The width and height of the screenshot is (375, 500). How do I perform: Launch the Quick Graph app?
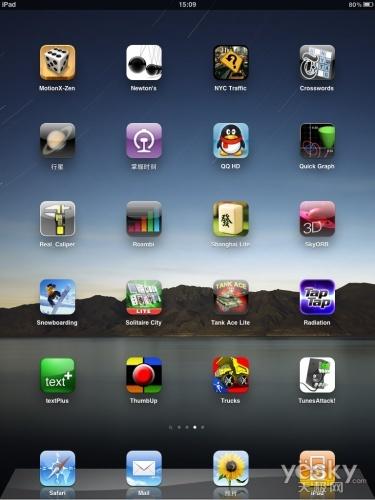click(317, 141)
